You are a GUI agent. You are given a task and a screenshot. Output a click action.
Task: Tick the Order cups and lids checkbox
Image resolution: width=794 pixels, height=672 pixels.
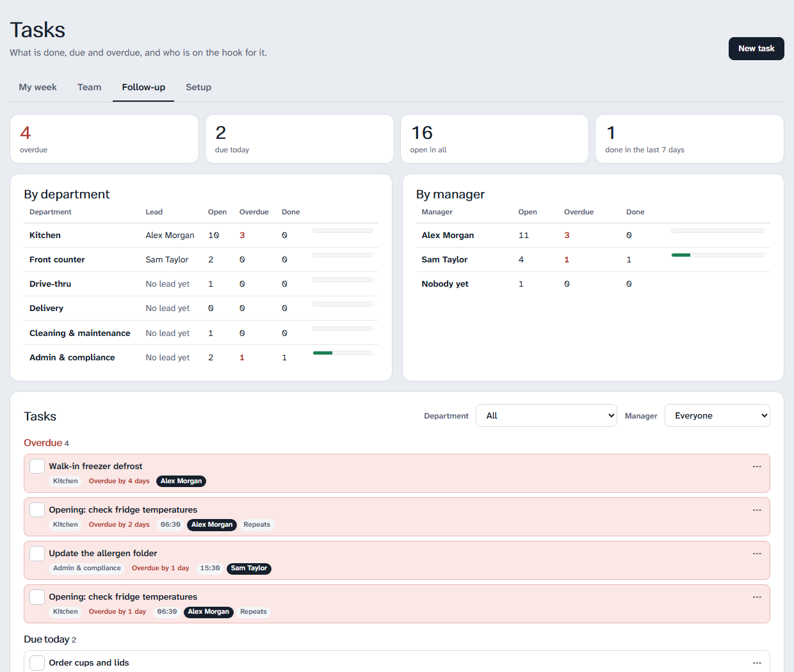point(37,663)
